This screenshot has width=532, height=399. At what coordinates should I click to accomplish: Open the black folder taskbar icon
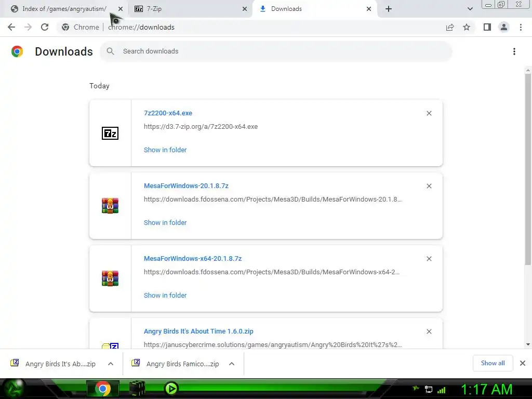pyautogui.click(x=137, y=389)
